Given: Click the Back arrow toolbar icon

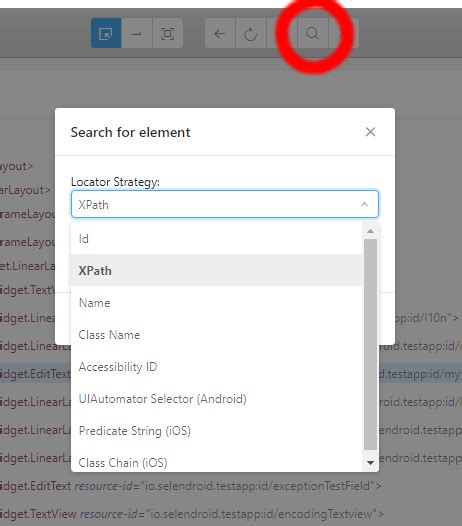Looking at the screenshot, I should (220, 33).
